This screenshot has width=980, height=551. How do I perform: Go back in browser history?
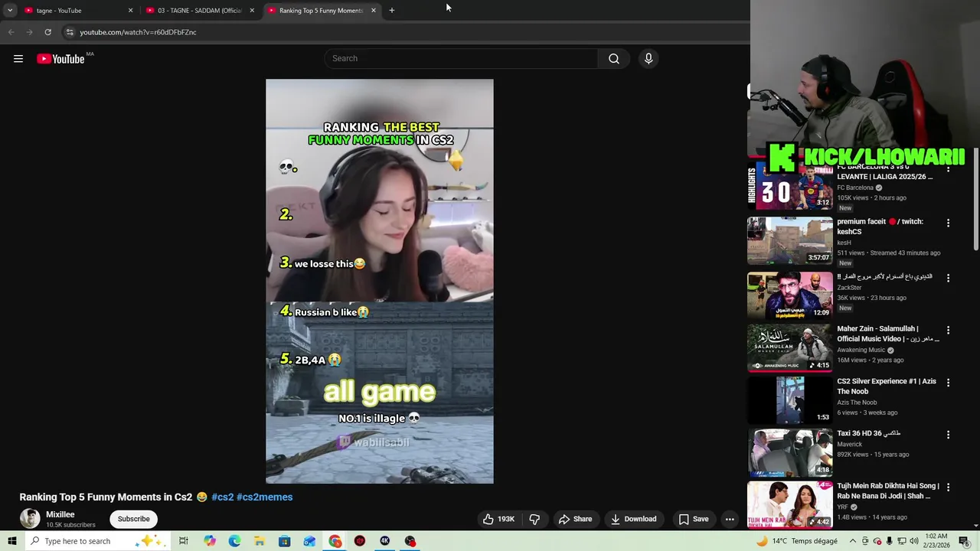pos(11,32)
